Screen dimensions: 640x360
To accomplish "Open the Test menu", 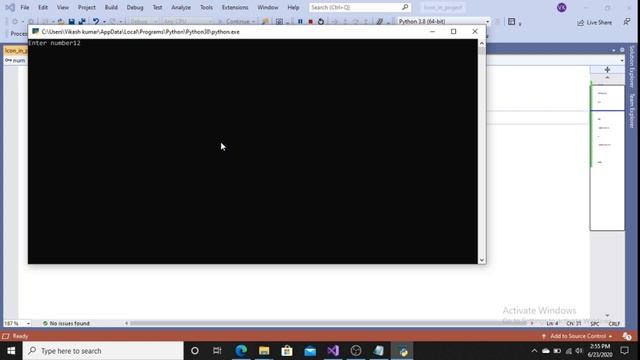I will [157, 7].
